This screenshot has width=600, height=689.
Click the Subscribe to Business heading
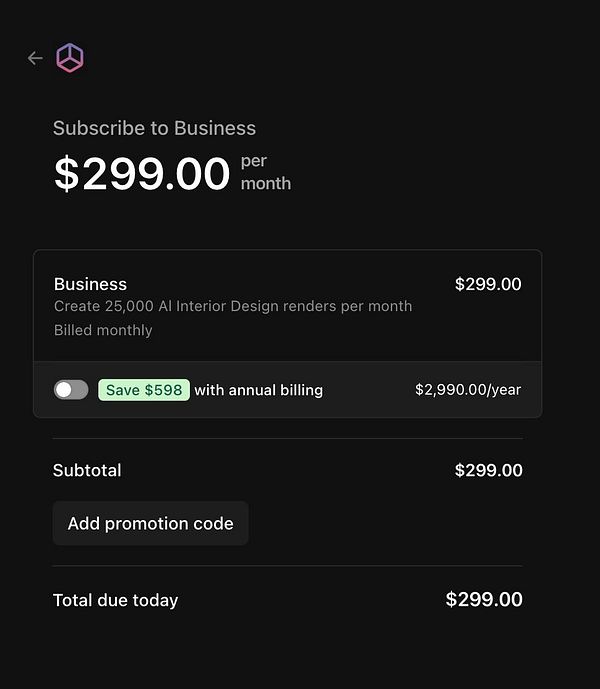pyautogui.click(x=154, y=128)
